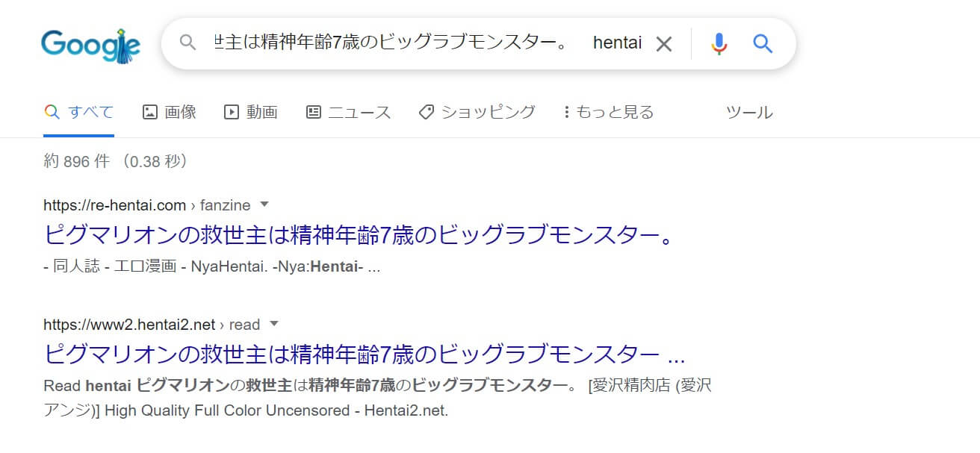
Task: Open the result title link under re-hentai.com
Action: (x=360, y=234)
